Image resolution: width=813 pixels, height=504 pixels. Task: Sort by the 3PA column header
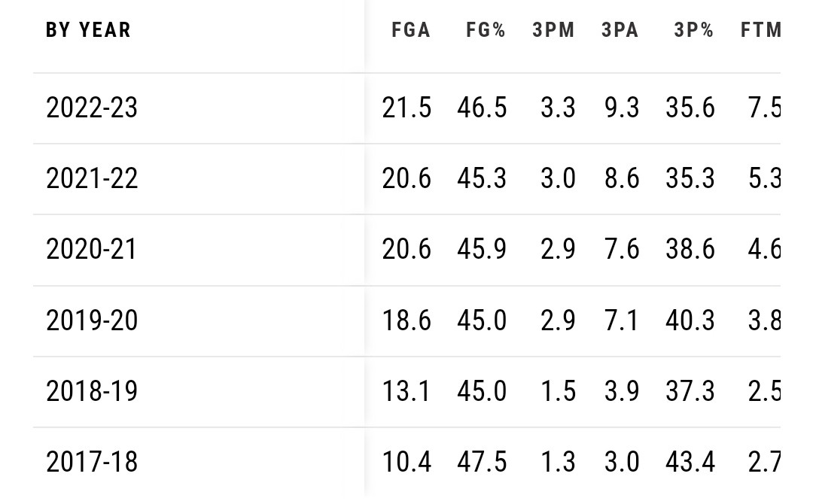tap(620, 30)
